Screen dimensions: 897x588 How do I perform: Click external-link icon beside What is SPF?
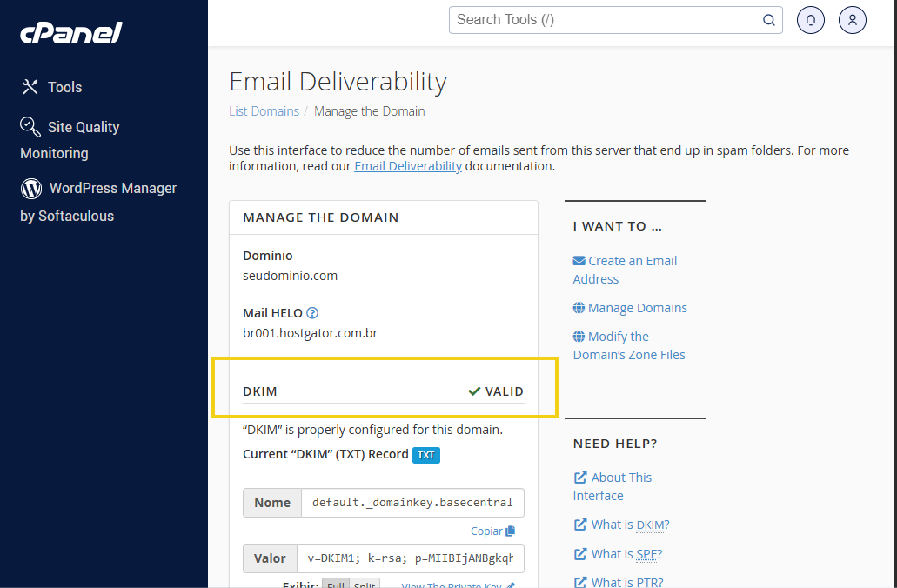pos(580,554)
